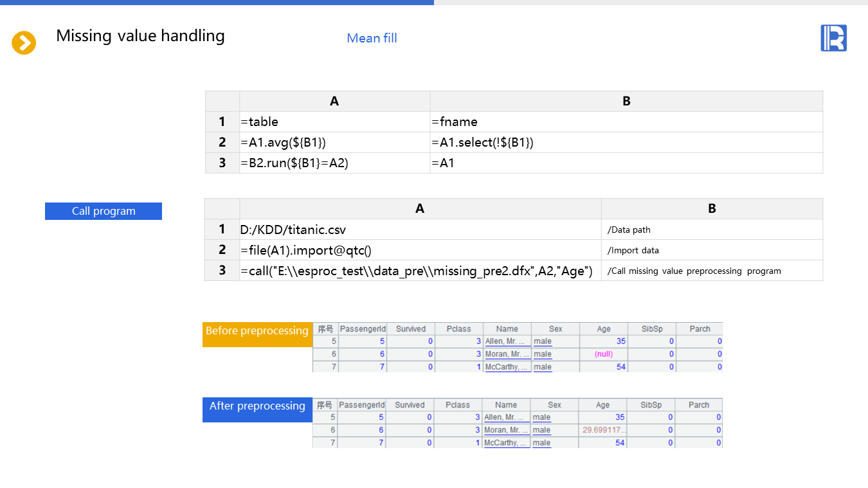
Task: Select the cell containing =A1.avg(${B1})
Action: (334, 142)
